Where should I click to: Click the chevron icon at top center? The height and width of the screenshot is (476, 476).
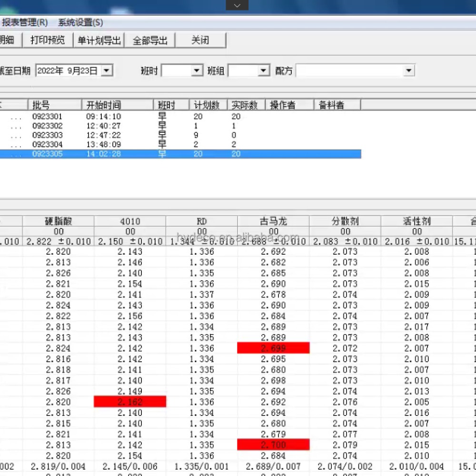[x=237, y=5]
